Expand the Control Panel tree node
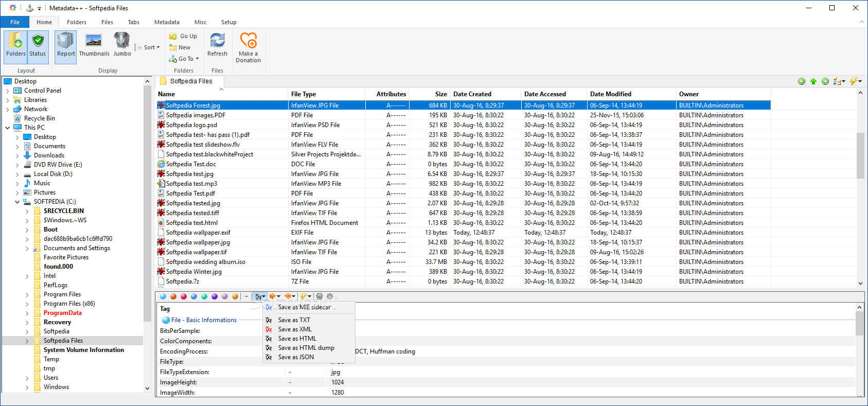868x406 pixels. point(8,91)
